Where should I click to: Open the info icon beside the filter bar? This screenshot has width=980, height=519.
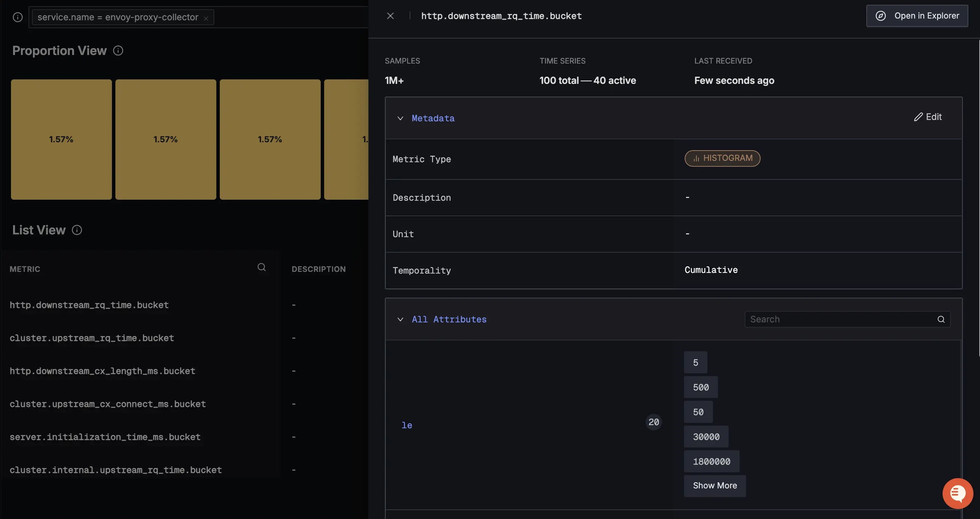(x=18, y=17)
